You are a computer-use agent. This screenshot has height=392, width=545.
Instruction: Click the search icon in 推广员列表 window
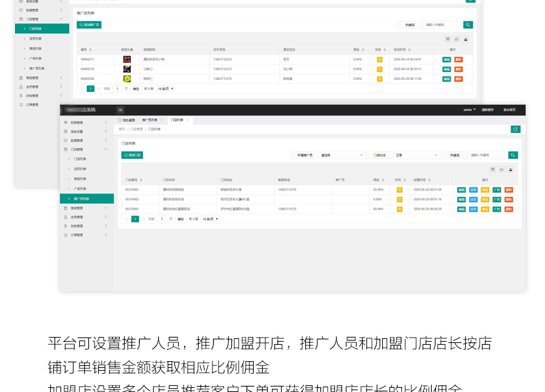point(468,25)
